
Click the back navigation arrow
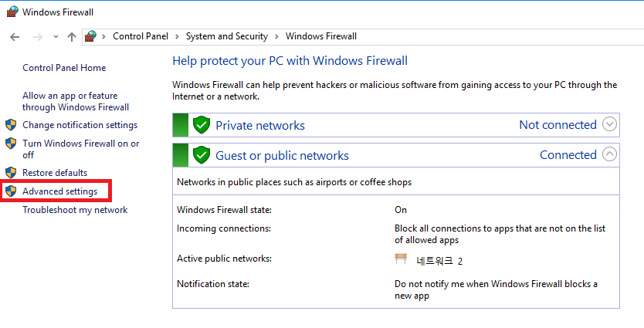(x=15, y=36)
